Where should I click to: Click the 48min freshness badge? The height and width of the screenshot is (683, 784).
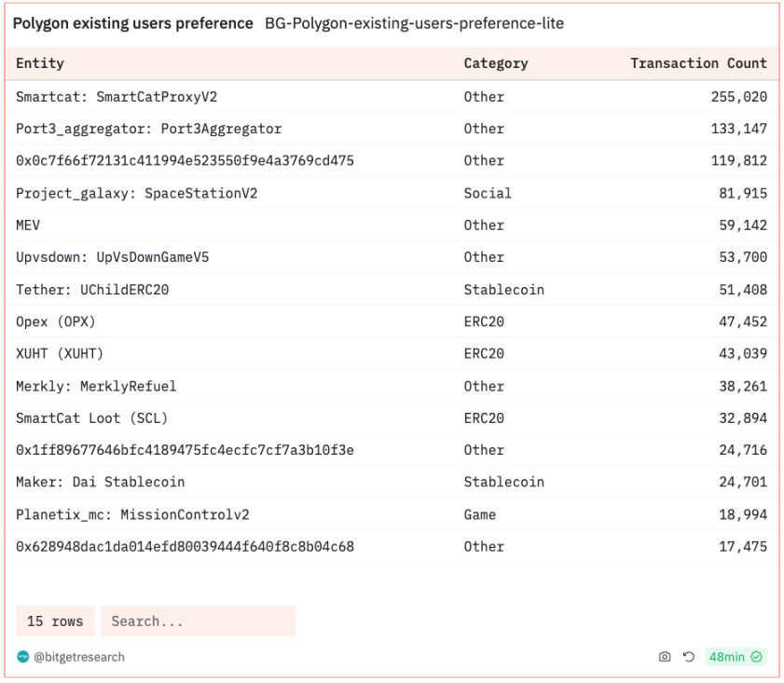coord(727,657)
